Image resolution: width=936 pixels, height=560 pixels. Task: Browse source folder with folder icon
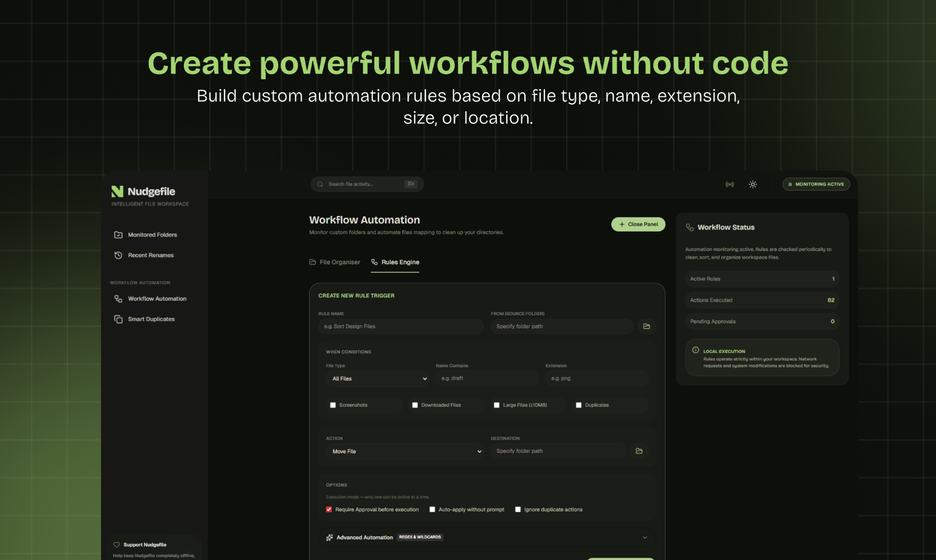(647, 327)
